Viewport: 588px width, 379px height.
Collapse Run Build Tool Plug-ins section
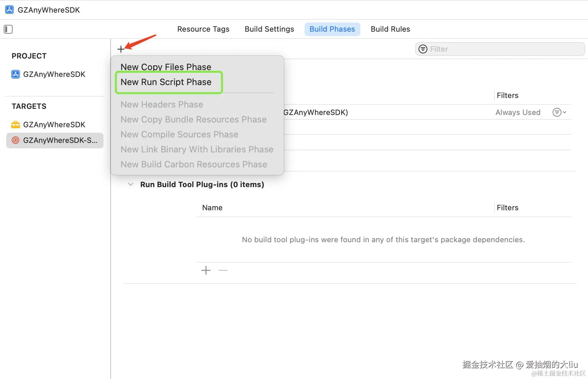(x=131, y=184)
